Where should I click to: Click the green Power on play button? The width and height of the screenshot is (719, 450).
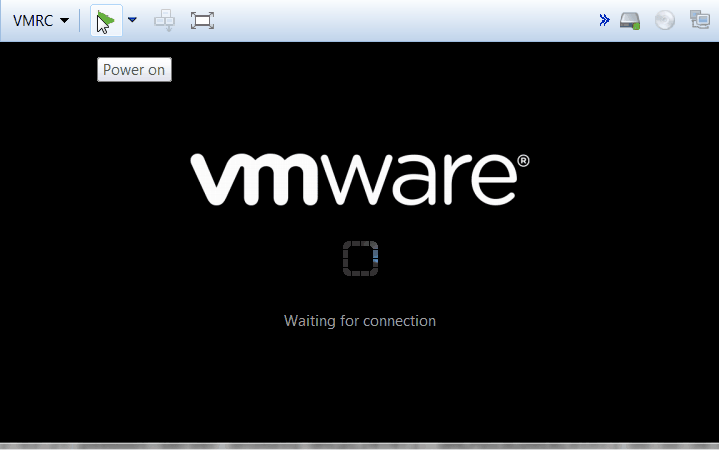pos(106,21)
